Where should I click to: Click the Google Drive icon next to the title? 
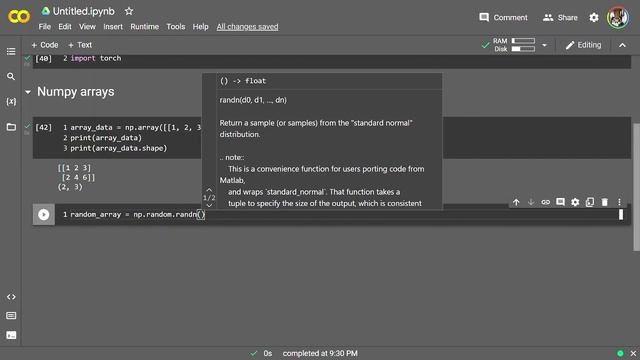(45, 11)
